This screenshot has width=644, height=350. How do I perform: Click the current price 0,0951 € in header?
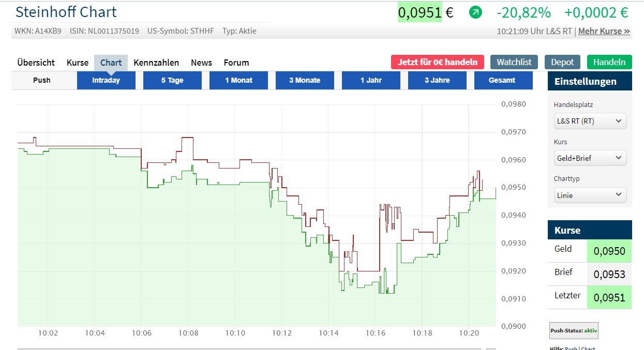(x=425, y=12)
